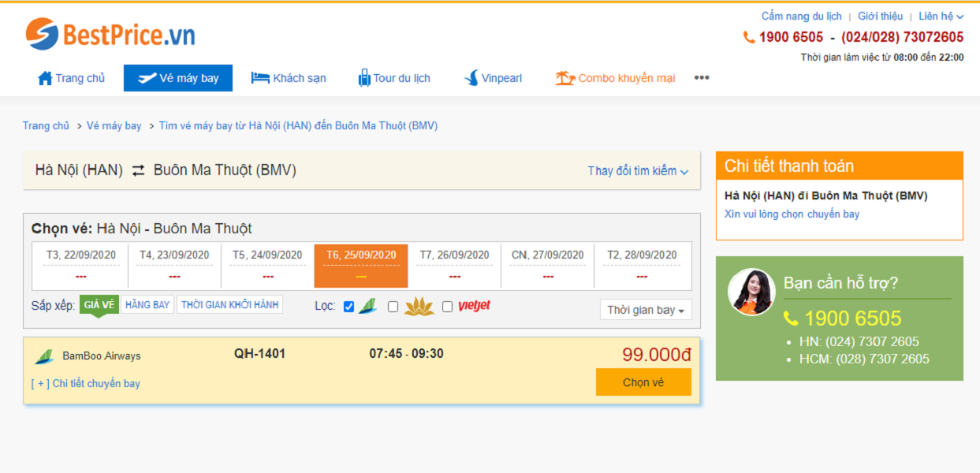The width and height of the screenshot is (980, 473).
Task: Open Combo khuyến mại navigation item
Action: [615, 78]
